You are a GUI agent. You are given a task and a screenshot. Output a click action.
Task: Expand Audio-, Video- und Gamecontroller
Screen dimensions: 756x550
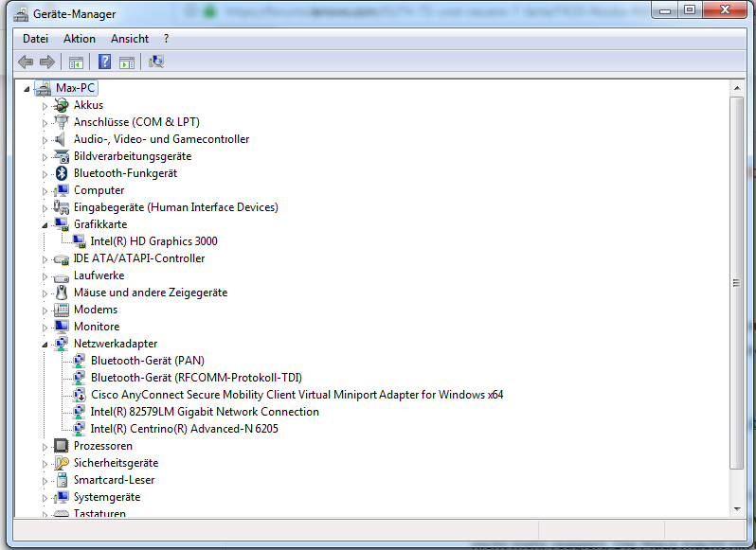point(45,140)
